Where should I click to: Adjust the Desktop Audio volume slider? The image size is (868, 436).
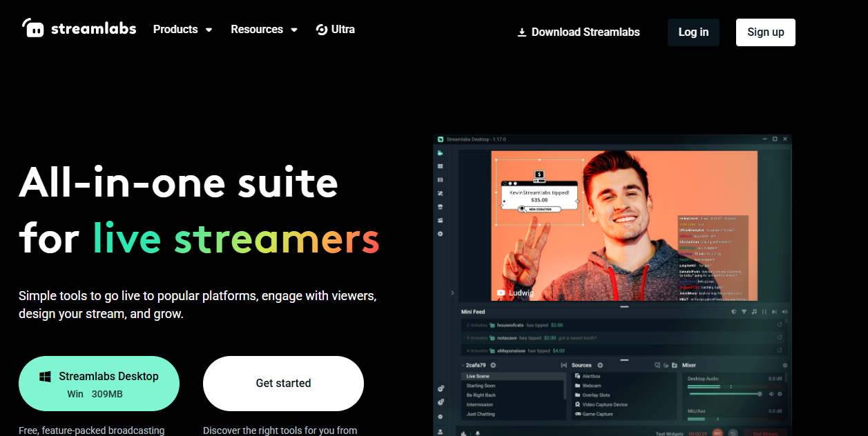click(x=724, y=394)
